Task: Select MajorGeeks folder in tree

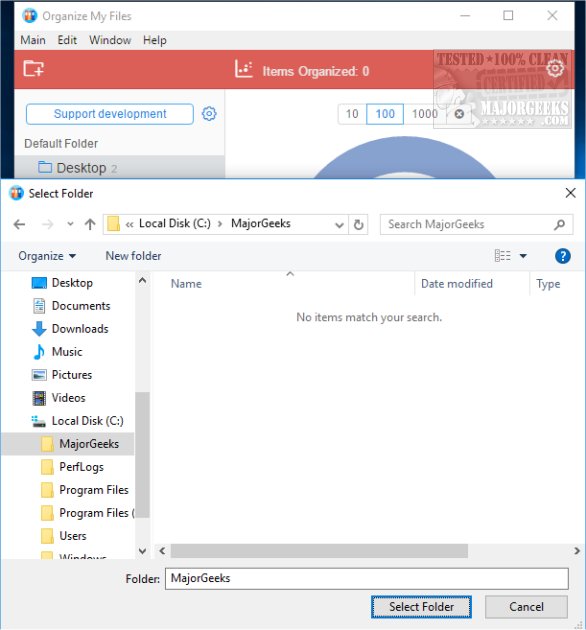Action: 68,444
